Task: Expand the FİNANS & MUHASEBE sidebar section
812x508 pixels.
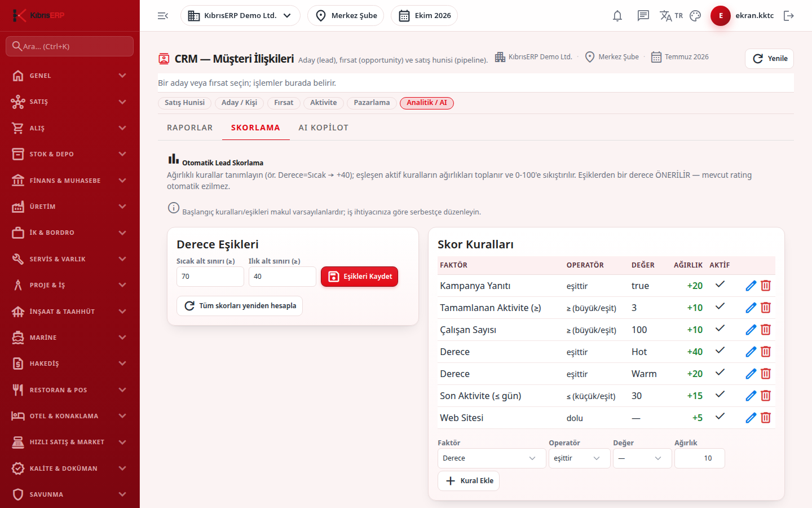Action: click(x=70, y=181)
